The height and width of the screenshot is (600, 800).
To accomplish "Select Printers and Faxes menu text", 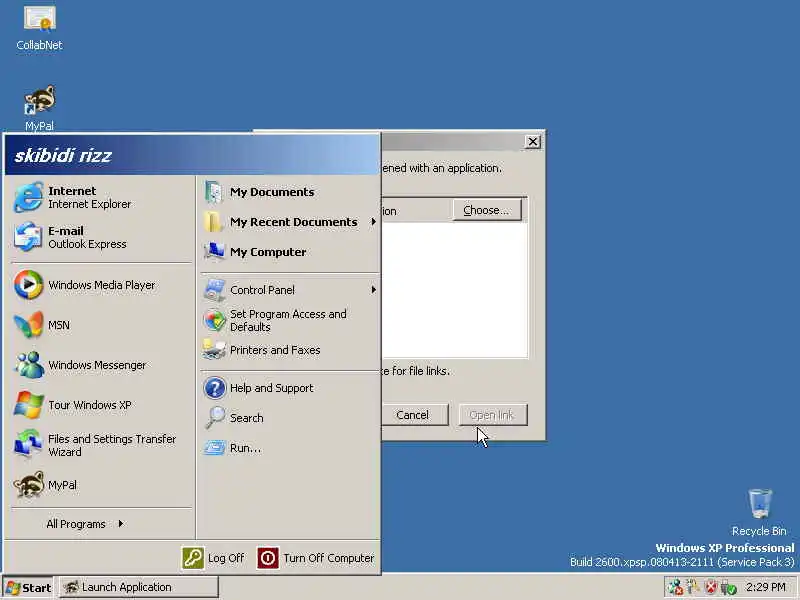I will coord(275,350).
